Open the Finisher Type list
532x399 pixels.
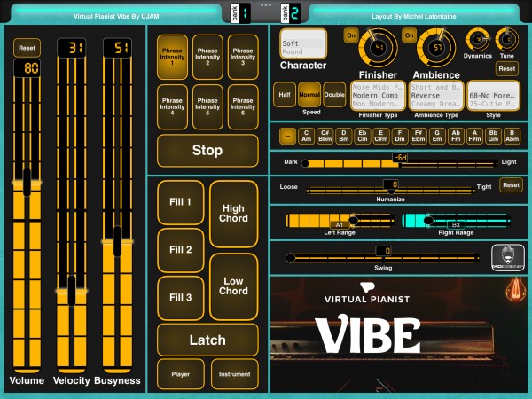click(x=378, y=96)
